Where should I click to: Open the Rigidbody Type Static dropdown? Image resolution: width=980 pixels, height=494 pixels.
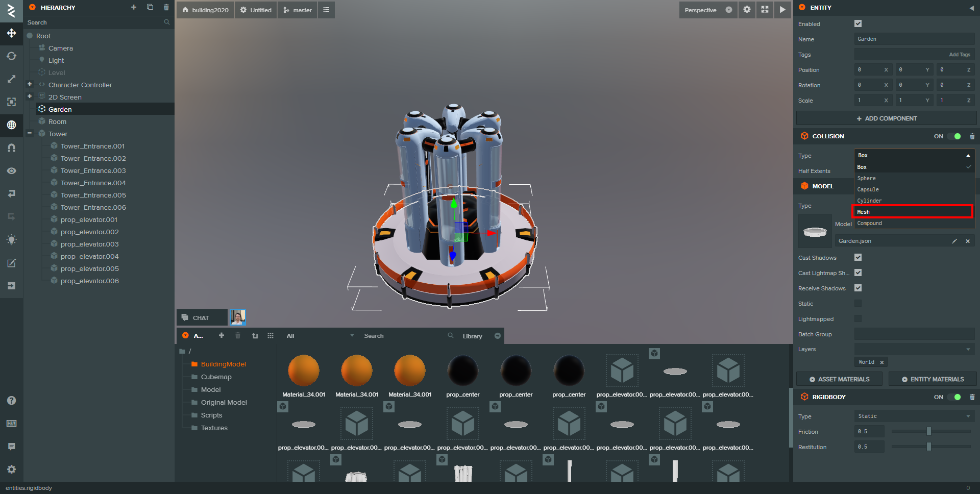coord(914,416)
